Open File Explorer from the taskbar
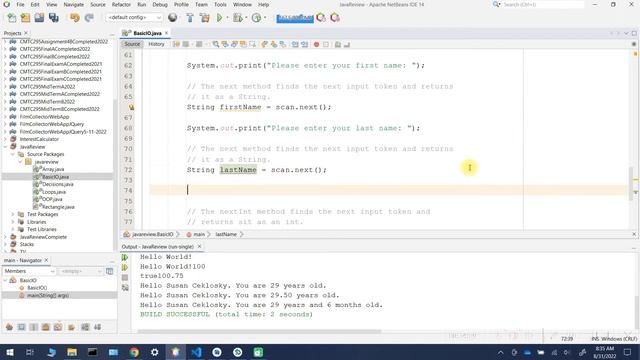Screen dimensions: 640x360 (x=72, y=352)
